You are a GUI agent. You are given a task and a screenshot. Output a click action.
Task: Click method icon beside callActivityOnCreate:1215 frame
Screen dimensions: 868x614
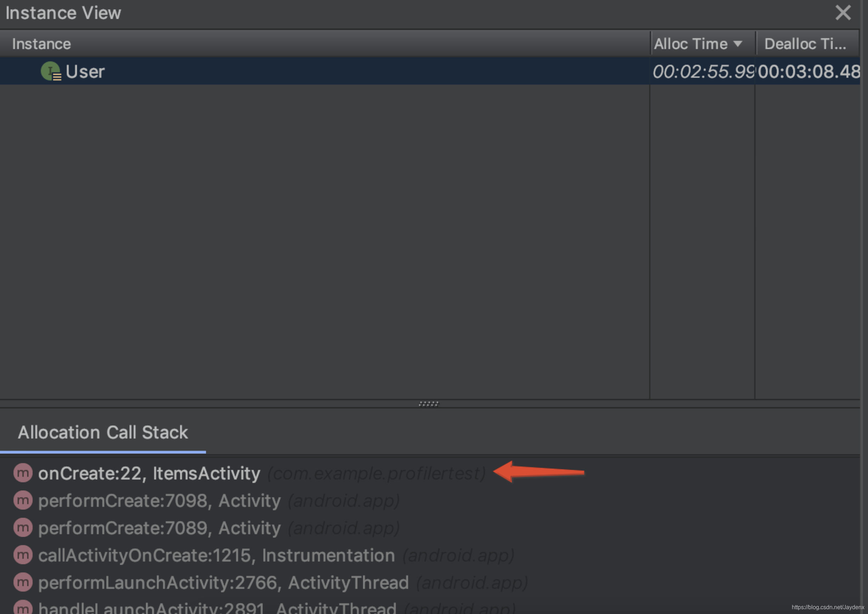tap(23, 555)
